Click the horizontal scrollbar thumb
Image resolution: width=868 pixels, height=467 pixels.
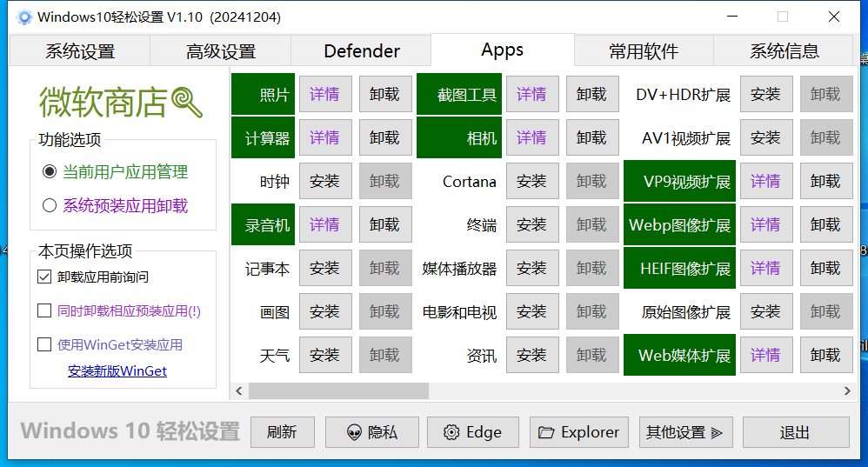click(338, 390)
